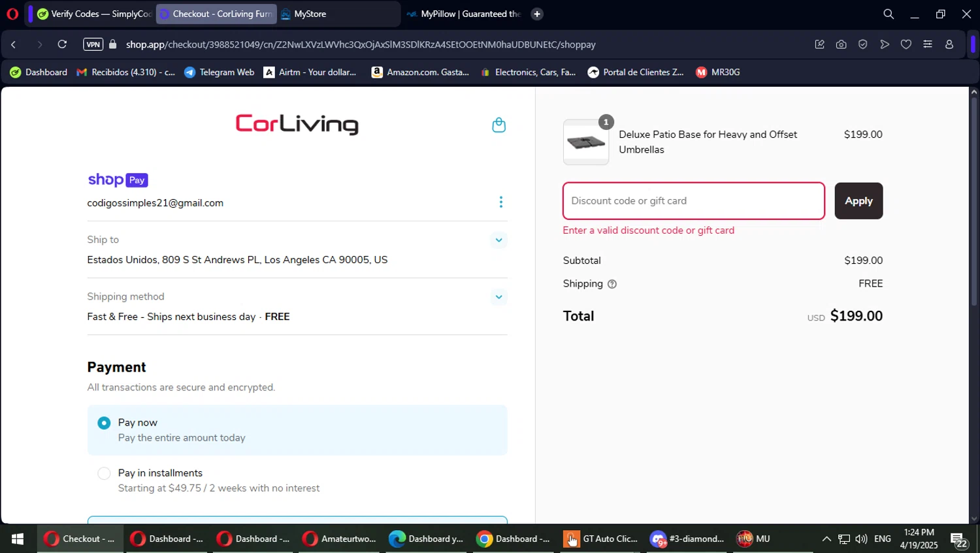Open player send arrow icon

(x=885, y=44)
